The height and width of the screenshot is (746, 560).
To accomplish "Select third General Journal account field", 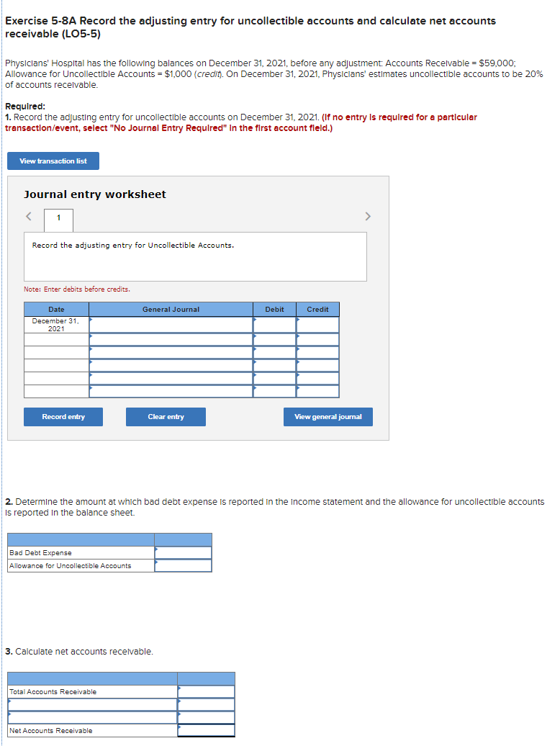I will 171,353.
